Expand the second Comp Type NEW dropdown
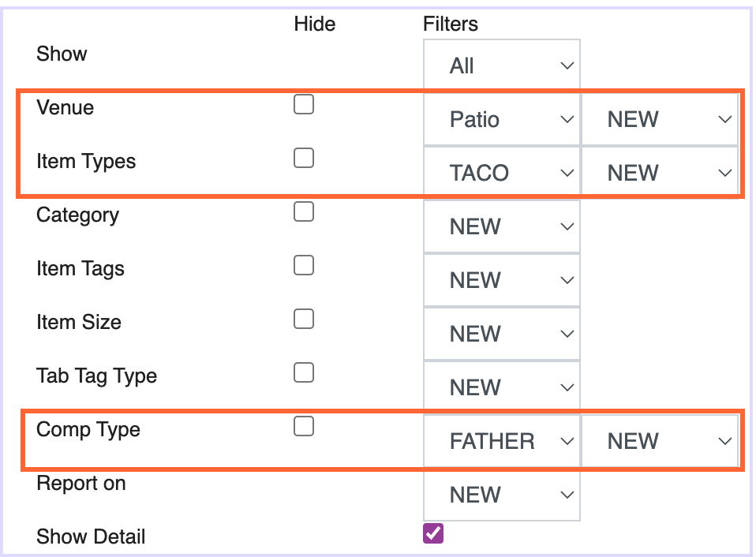Viewport: 756px width, 557px height. pos(660,441)
